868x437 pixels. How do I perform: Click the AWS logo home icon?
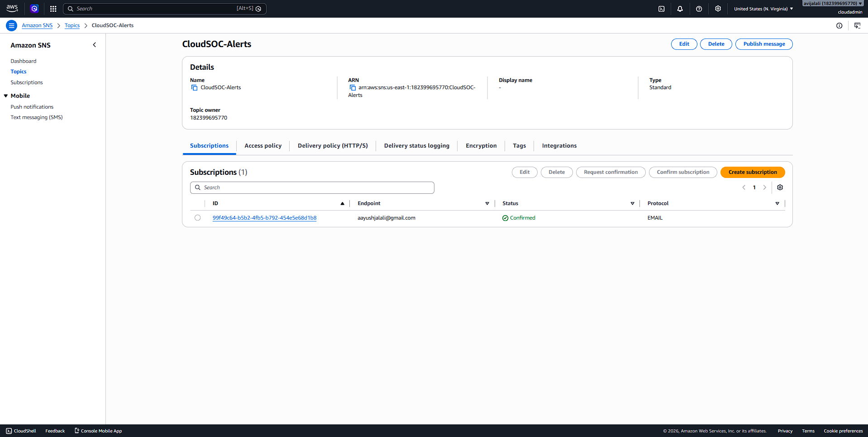[x=12, y=9]
